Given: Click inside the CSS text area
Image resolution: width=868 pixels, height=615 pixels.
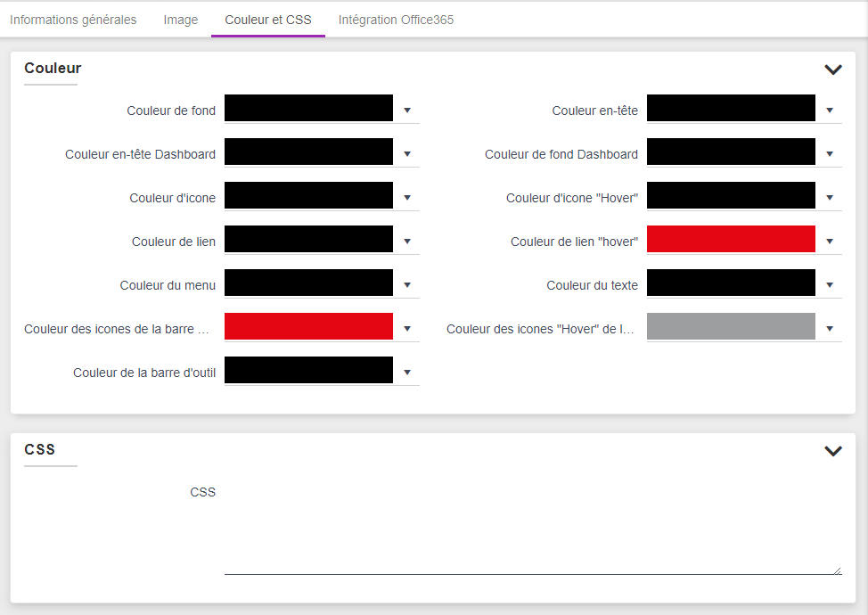Looking at the screenshot, I should [532, 528].
